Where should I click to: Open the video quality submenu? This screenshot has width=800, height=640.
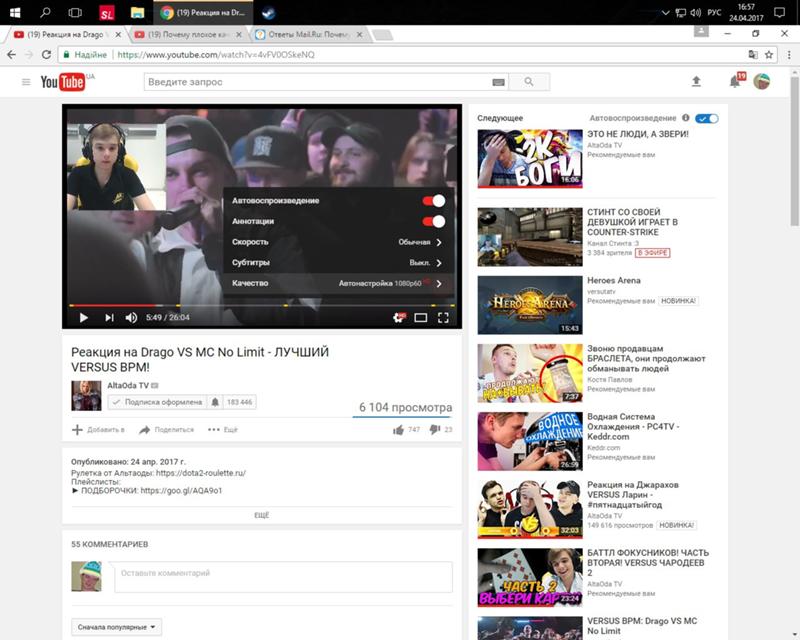pos(338,283)
